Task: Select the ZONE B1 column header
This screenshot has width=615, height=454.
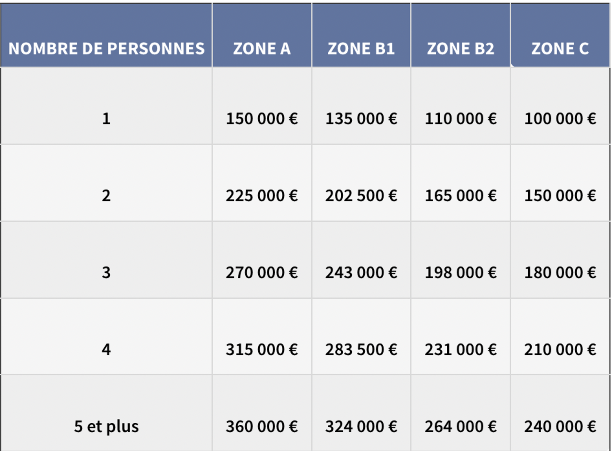Action: [x=361, y=48]
